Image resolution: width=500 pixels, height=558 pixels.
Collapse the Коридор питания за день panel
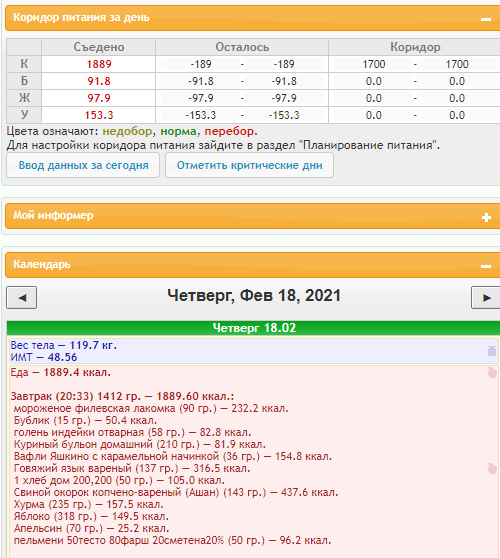point(486,19)
